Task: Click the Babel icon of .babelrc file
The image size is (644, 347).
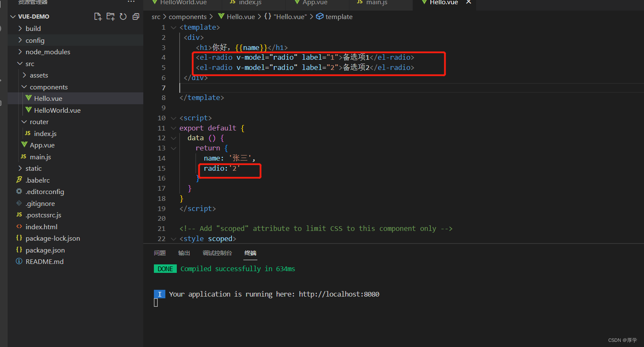Action: (19, 180)
